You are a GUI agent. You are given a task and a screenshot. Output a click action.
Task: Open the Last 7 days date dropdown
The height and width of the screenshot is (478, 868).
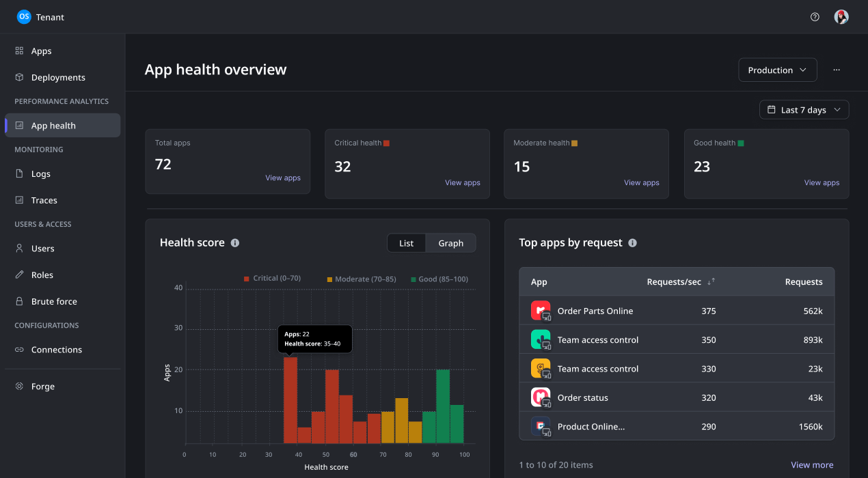(x=804, y=110)
